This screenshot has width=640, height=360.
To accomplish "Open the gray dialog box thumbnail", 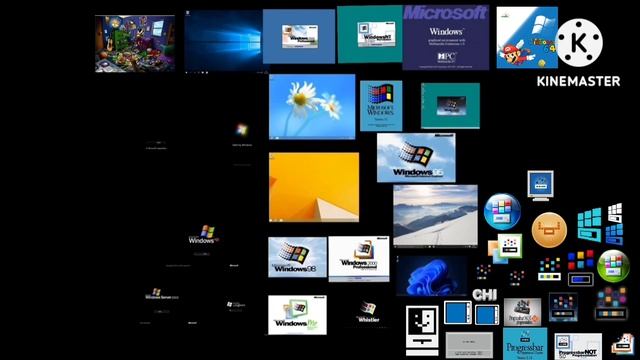I will [469, 345].
